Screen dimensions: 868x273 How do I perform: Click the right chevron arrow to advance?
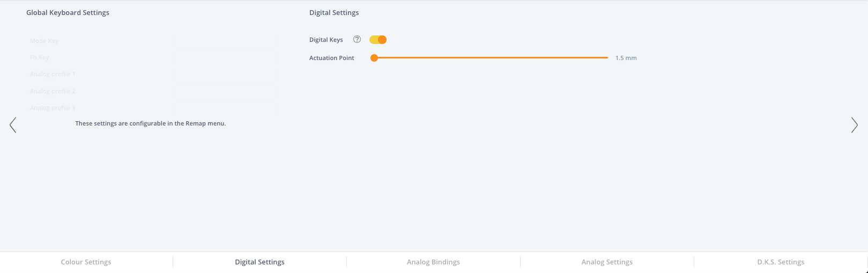coord(854,125)
